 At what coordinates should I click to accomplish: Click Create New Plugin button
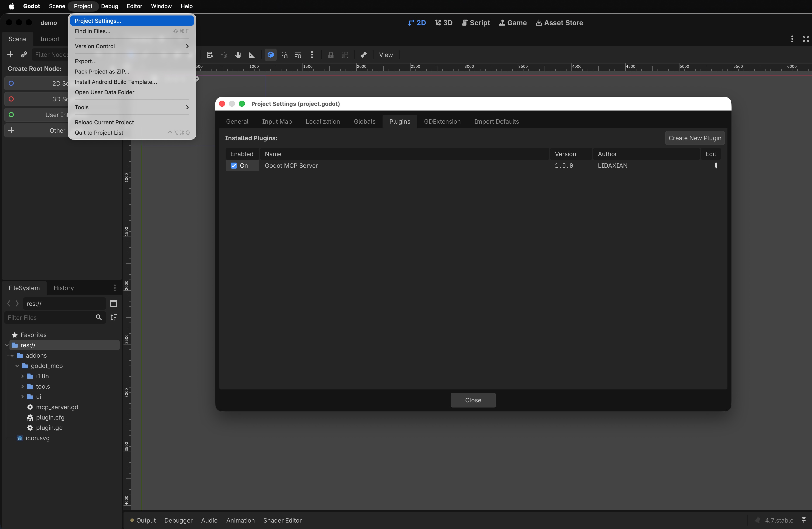click(x=695, y=138)
